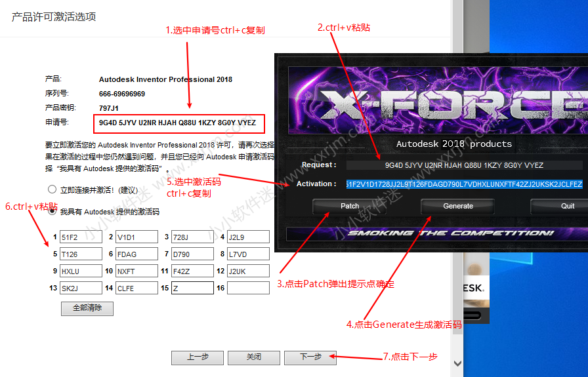Click activation box 15 containing Z
The image size is (588, 377).
pyautogui.click(x=192, y=288)
